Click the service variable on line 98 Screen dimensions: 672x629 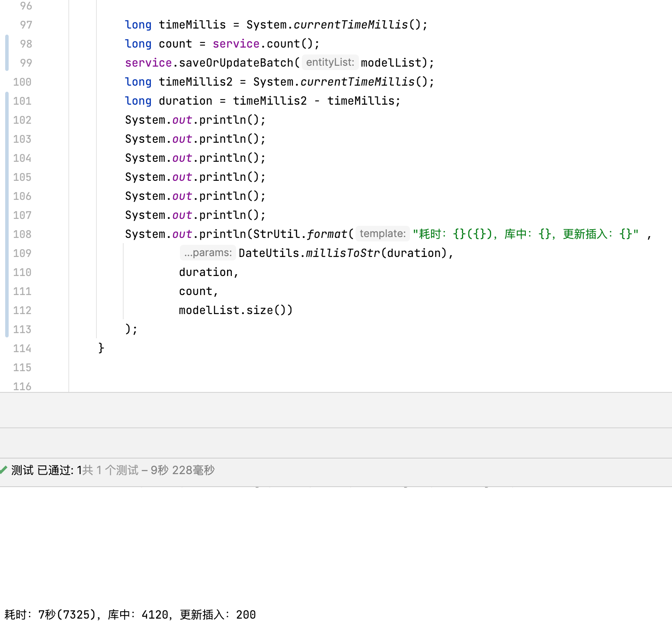(x=236, y=43)
